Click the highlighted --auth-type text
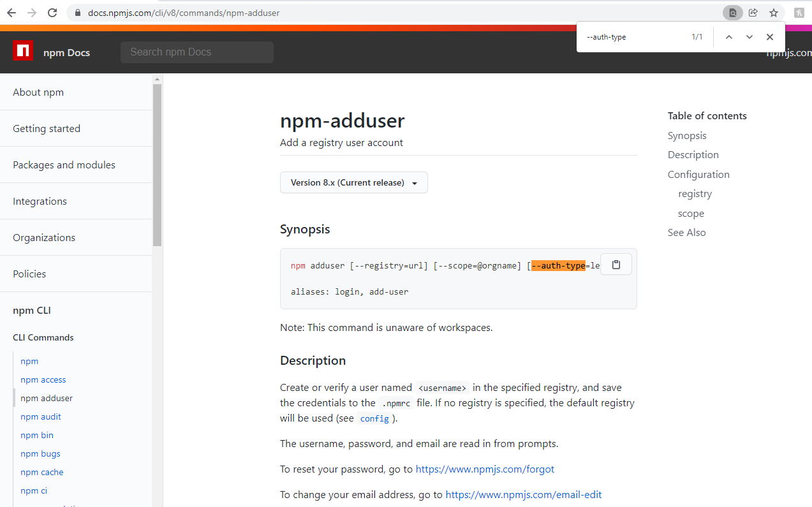This screenshot has height=507, width=812. click(559, 265)
